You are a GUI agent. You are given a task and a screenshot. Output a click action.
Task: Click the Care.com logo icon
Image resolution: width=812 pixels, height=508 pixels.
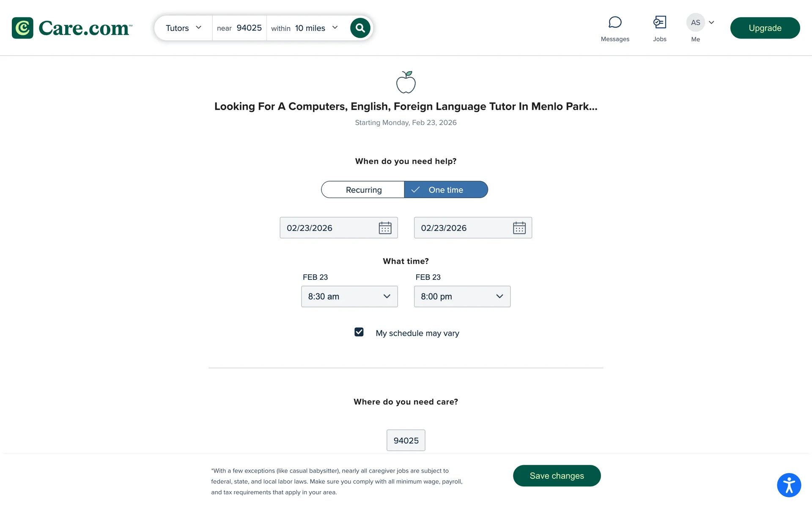[22, 28]
